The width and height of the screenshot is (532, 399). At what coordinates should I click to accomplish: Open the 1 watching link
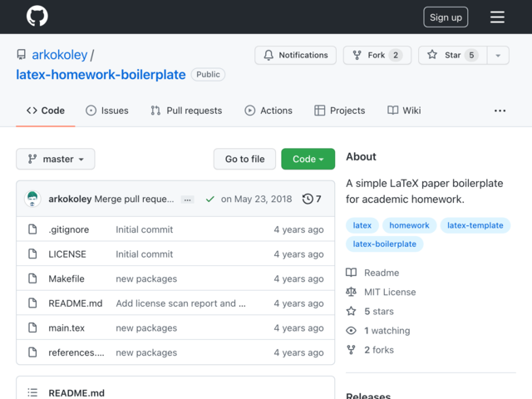coord(387,331)
